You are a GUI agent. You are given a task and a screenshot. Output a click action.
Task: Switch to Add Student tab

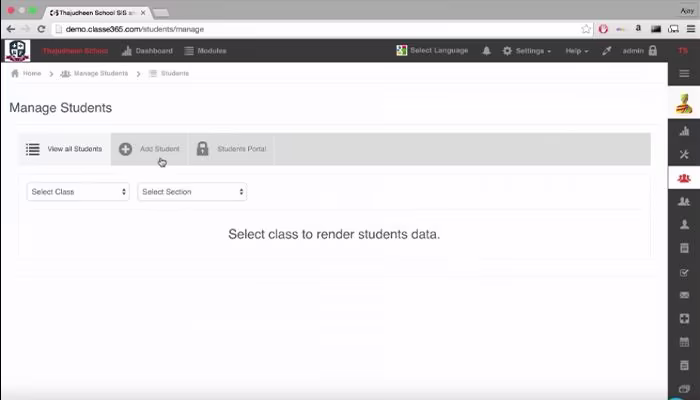[149, 149]
